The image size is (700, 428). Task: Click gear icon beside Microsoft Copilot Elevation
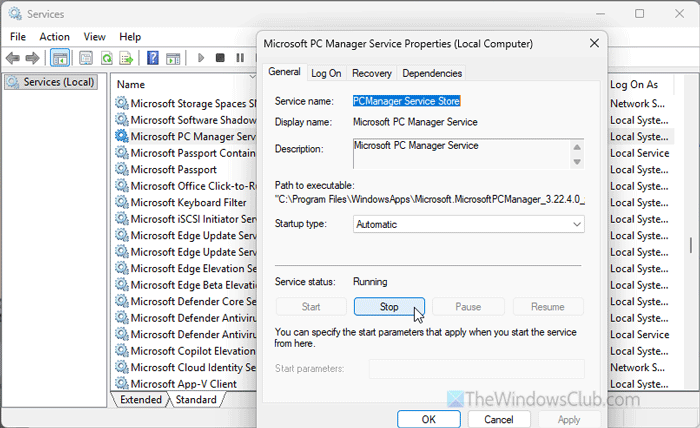pos(121,351)
